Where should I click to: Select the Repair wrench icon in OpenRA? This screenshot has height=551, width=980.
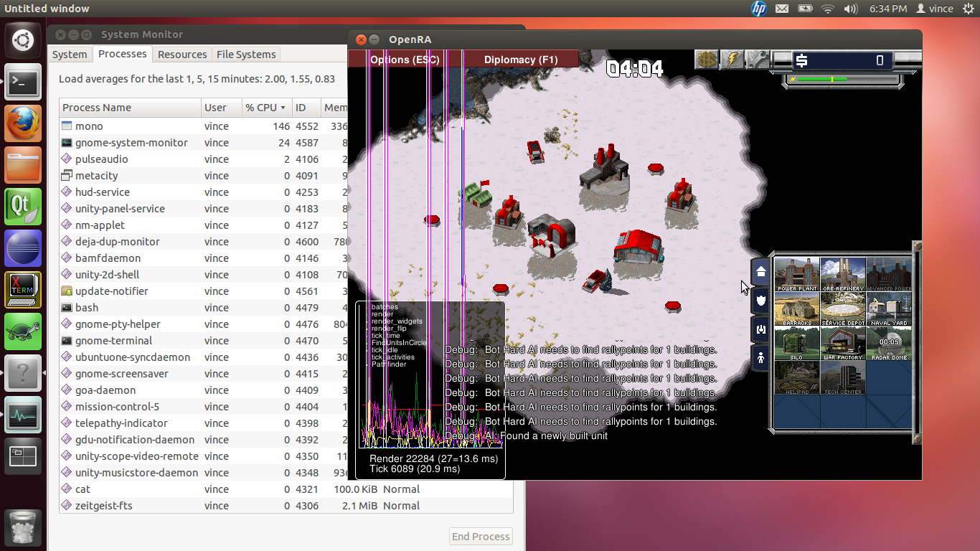[x=757, y=60]
